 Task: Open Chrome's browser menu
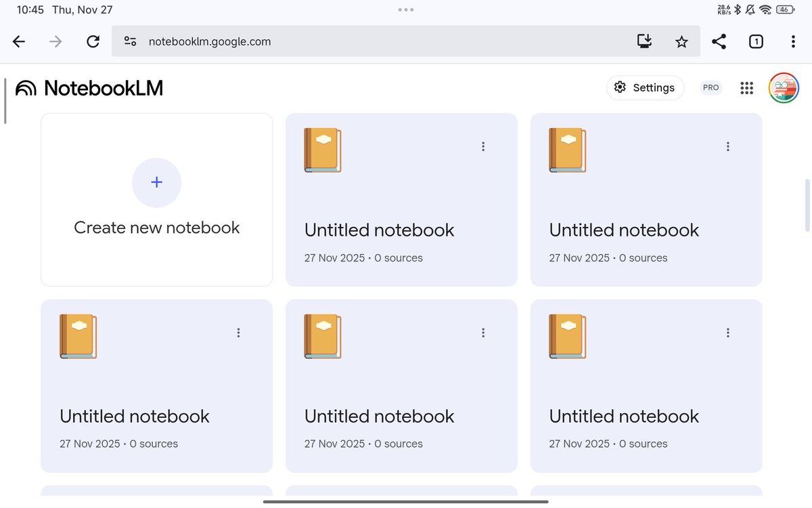point(793,41)
